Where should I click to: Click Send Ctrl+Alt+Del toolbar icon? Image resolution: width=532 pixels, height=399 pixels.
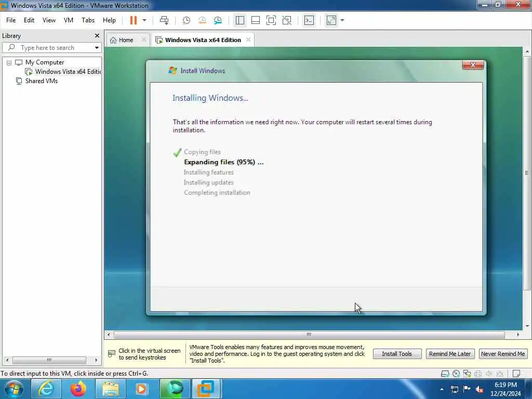coord(164,20)
